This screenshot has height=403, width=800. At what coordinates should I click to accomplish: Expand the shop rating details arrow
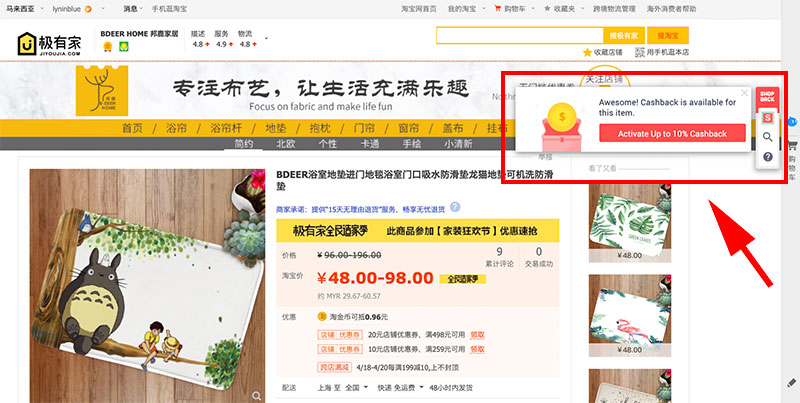click(x=266, y=39)
